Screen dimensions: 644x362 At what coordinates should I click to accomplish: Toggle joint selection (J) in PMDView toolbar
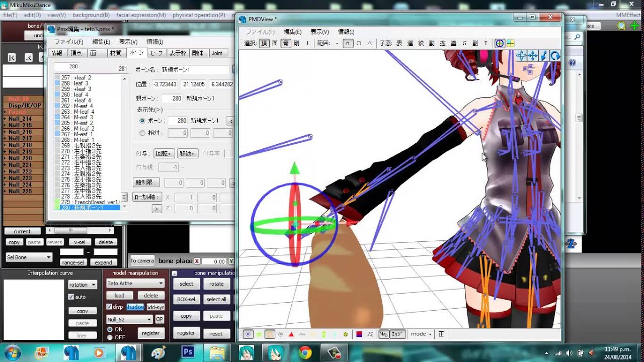pos(307,43)
